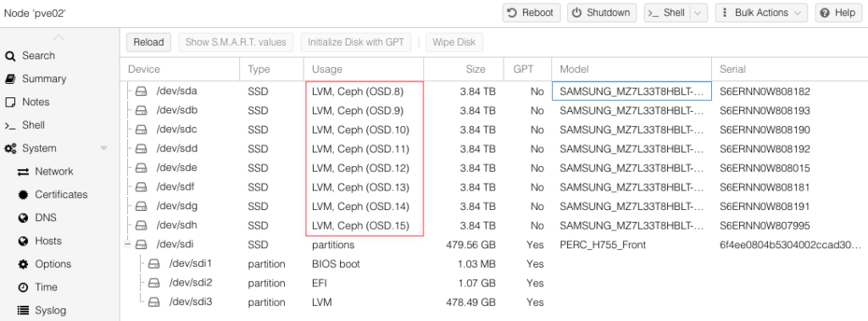Open the Bulk Actions dropdown
This screenshot has height=321, width=868.
tap(761, 13)
